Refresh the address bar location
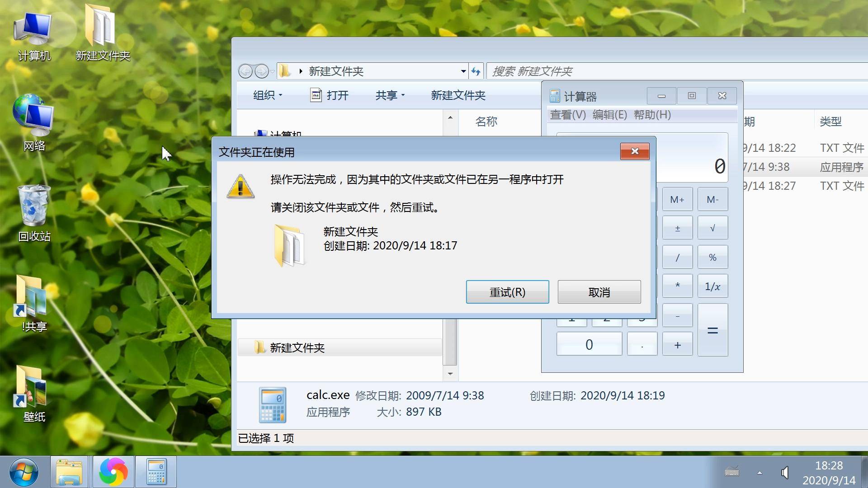 pos(476,71)
